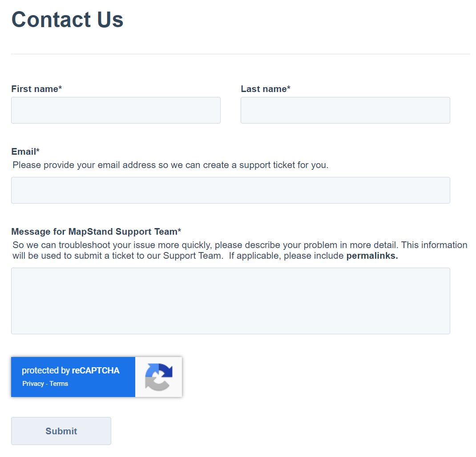This screenshot has height=457, width=476.
Task: Click inside the Support Team message textarea
Action: [x=230, y=301]
